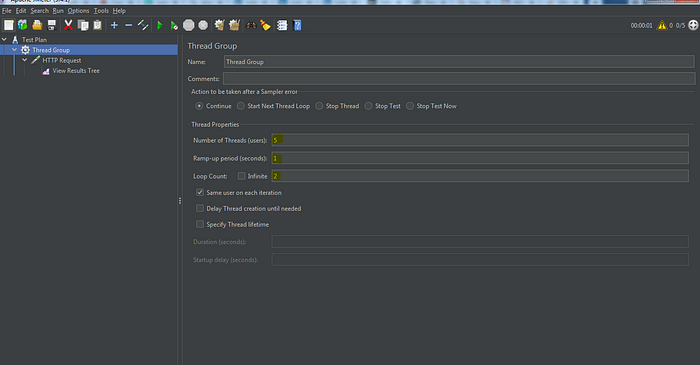Open the Tools menu

[101, 11]
